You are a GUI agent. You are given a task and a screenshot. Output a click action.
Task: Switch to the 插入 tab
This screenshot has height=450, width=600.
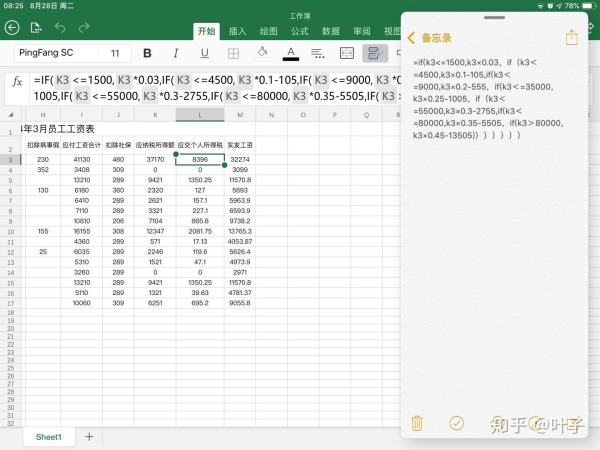coord(238,31)
